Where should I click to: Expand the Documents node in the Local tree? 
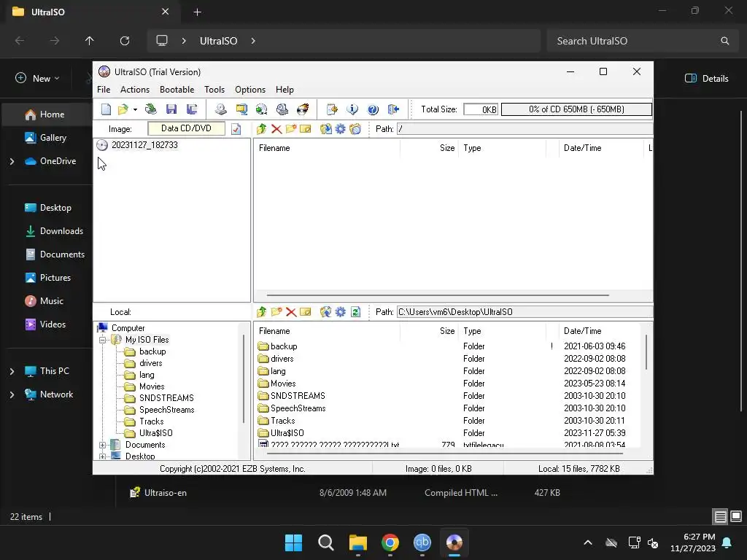(102, 446)
